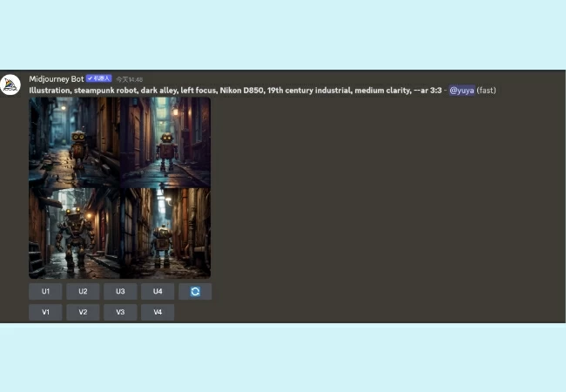This screenshot has height=392, width=566.
Task: Click the U4 upscale button
Action: click(158, 292)
